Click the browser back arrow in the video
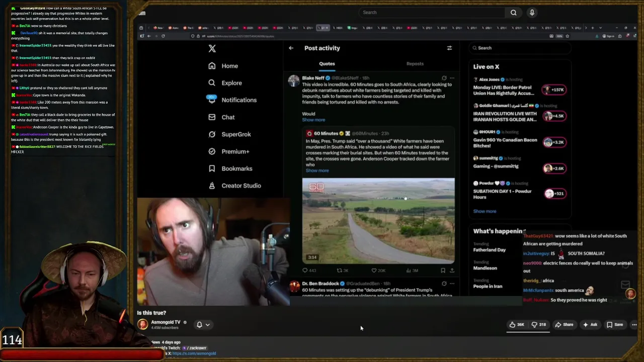This screenshot has height=362, width=644. coord(149,36)
